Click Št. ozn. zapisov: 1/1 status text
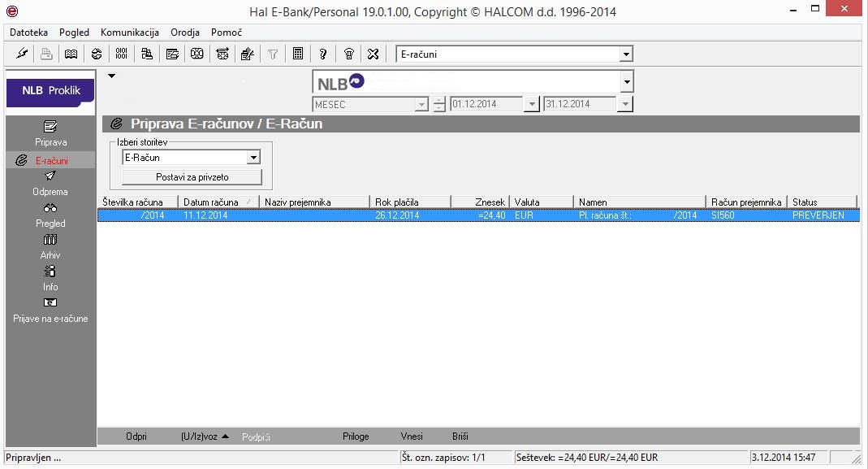The height and width of the screenshot is (469, 868). pyautogui.click(x=443, y=458)
